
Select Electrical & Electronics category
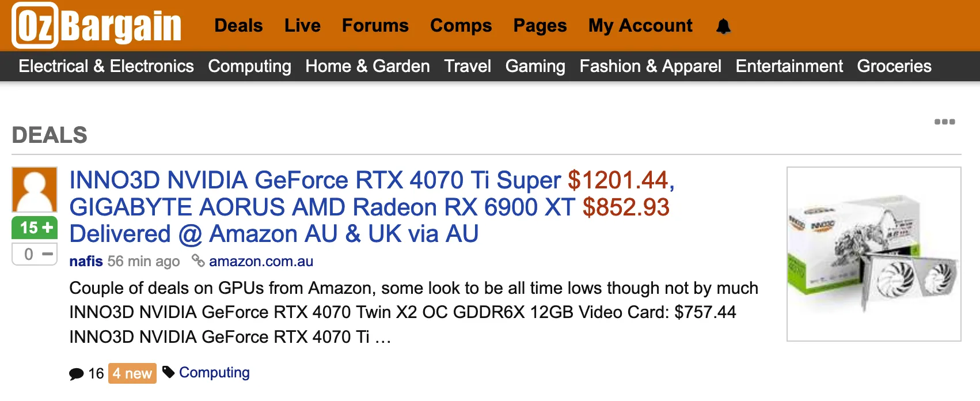click(106, 66)
